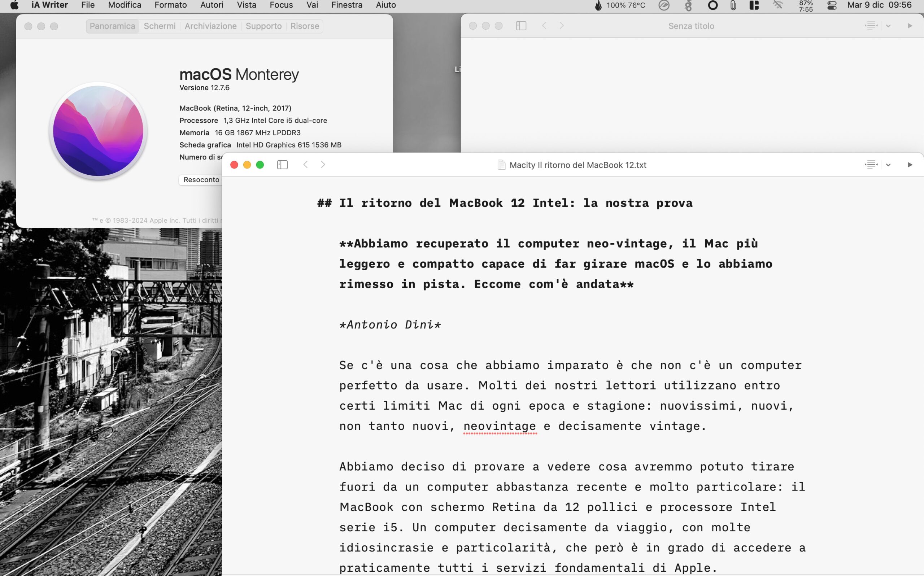Screen dimensions: 924x576
Task: Open the document title menu for MacBook 12.txt
Action: click(x=571, y=165)
